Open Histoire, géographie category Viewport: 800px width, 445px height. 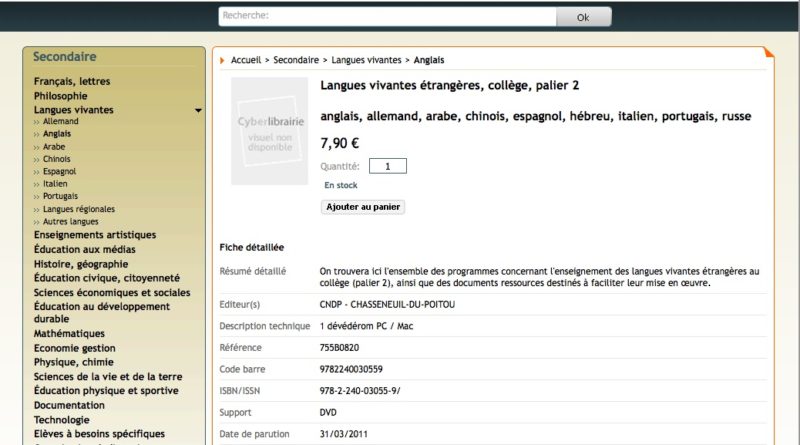coord(81,264)
